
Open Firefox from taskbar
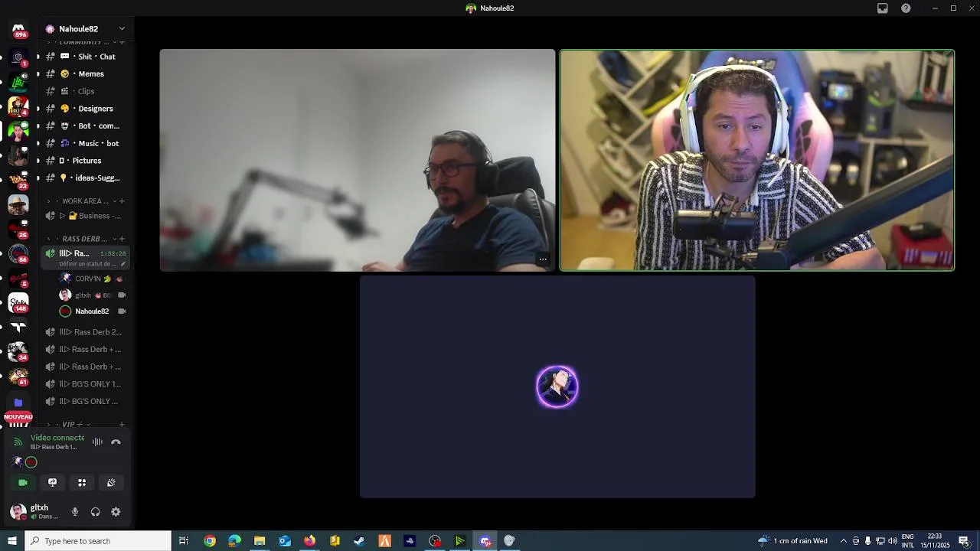click(309, 541)
